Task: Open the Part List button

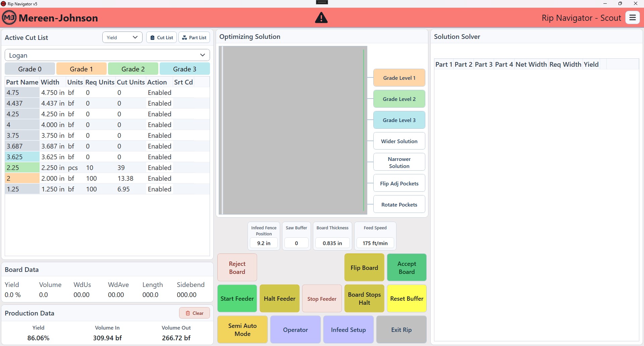Action: pos(194,38)
